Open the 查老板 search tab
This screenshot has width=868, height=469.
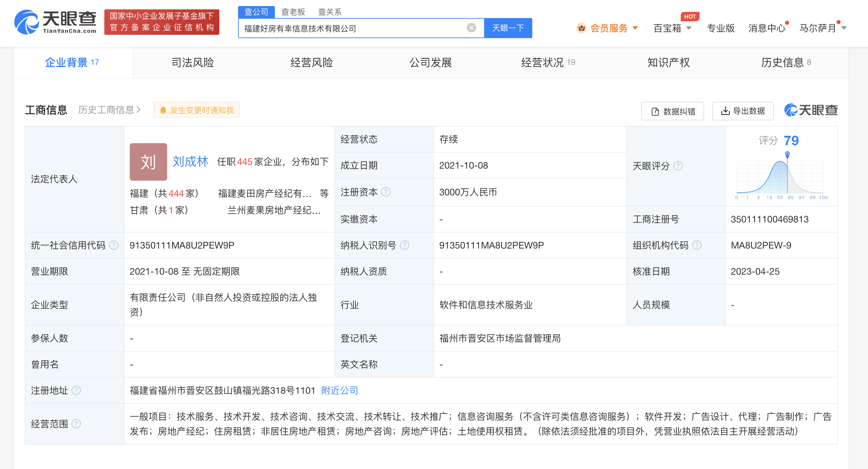(x=293, y=12)
